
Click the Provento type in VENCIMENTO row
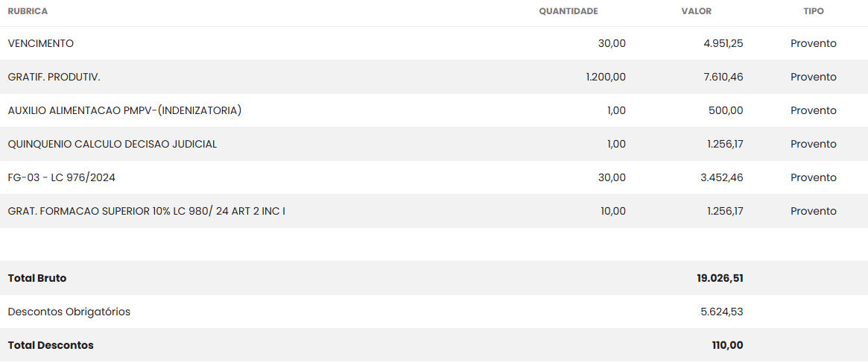(x=814, y=43)
